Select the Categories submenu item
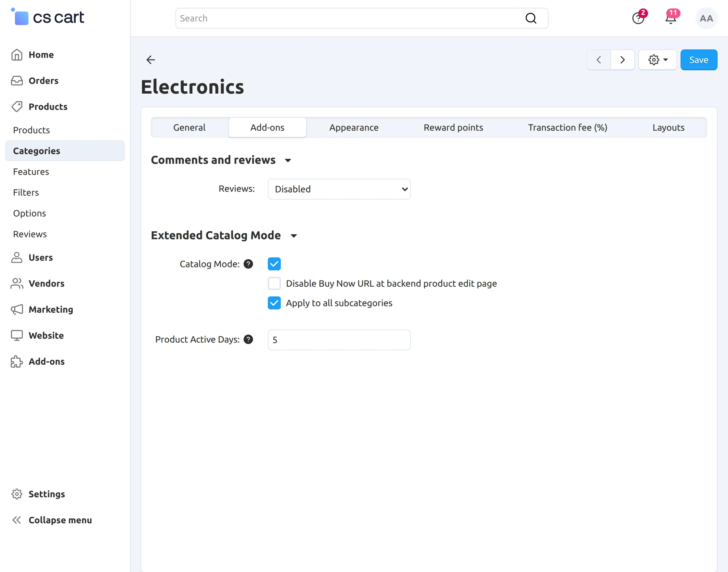The image size is (728, 572). tap(65, 151)
